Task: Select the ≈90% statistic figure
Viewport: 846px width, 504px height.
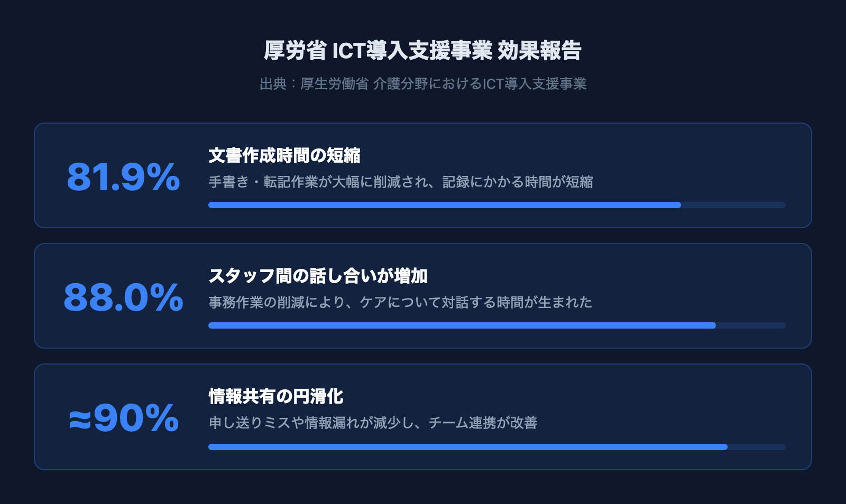Action: click(x=123, y=418)
